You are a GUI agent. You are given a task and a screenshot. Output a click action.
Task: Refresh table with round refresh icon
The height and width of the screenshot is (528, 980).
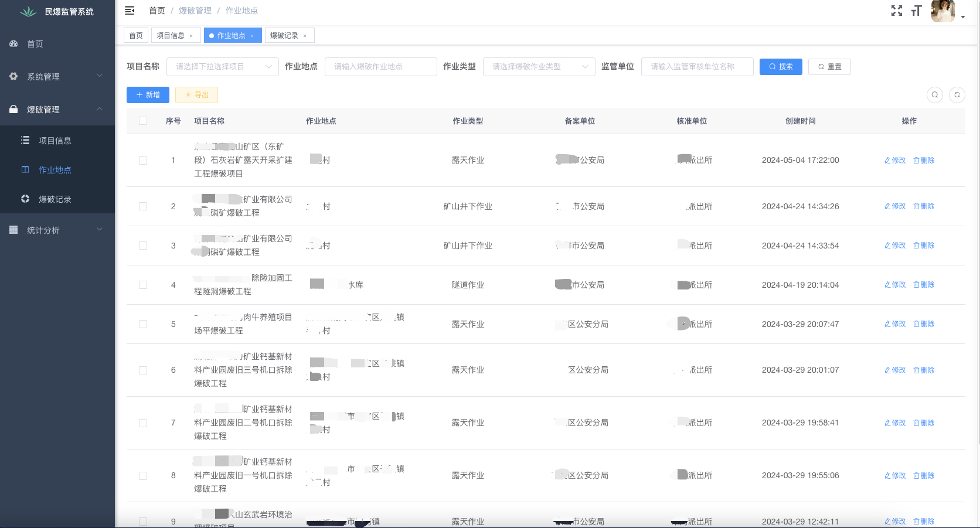957,95
